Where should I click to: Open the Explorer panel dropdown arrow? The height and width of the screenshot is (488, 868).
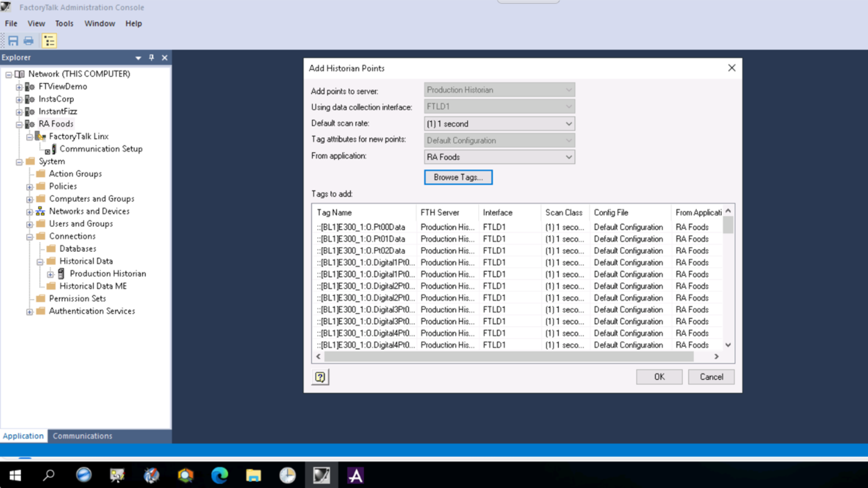(138, 58)
